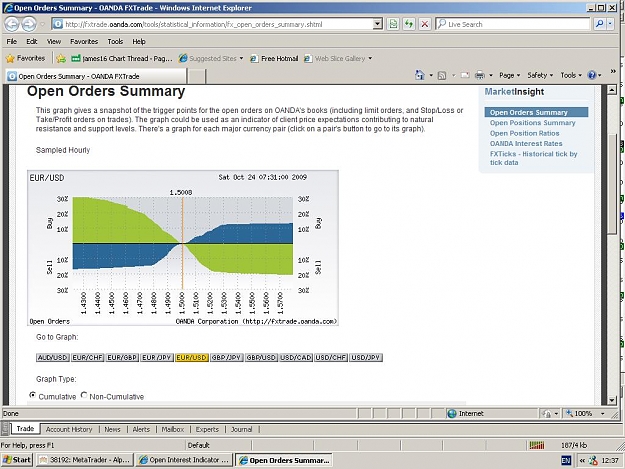This screenshot has height=469, width=625.
Task: Expand the address bar history dropdown
Action: click(377, 24)
